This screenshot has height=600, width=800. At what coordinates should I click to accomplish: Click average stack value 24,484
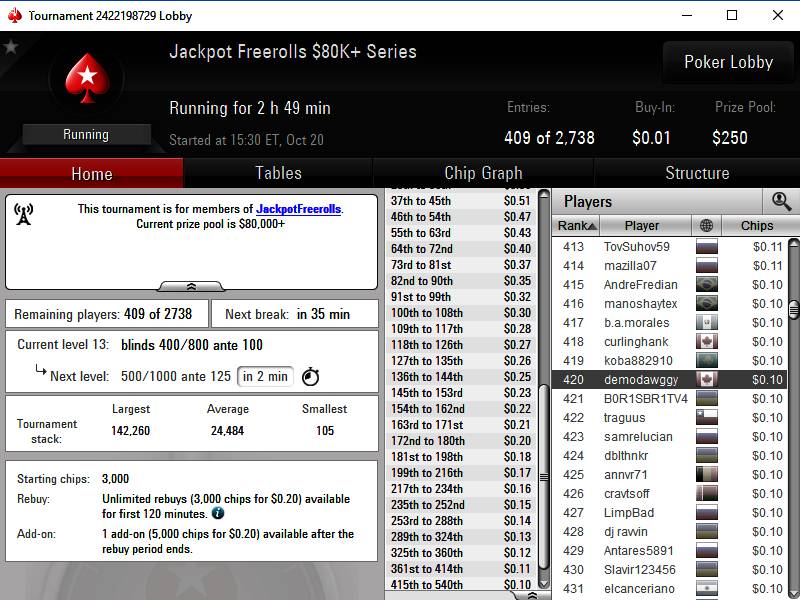(x=228, y=431)
